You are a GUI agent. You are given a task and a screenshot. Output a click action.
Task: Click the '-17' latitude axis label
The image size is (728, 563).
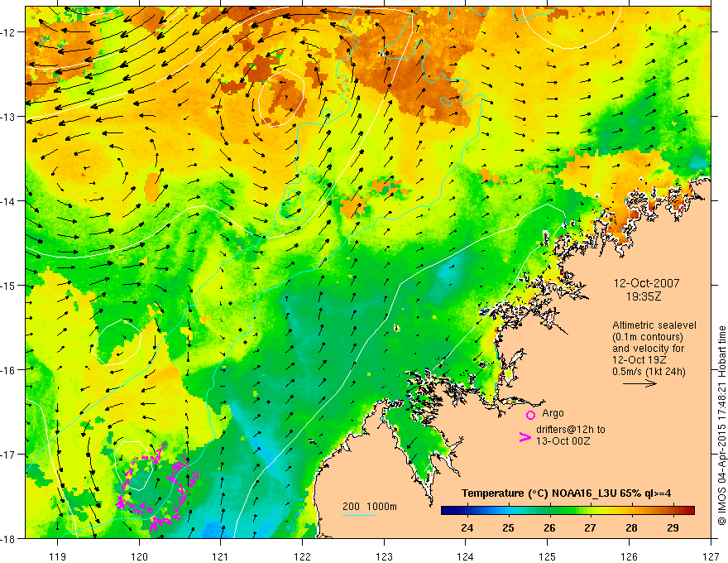[x=8, y=455]
